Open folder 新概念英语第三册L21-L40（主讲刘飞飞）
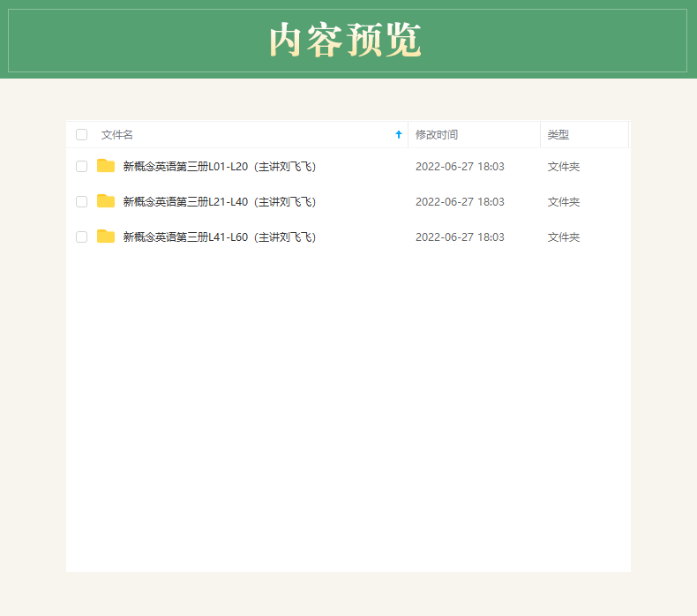The width and height of the screenshot is (697, 616). 220,202
